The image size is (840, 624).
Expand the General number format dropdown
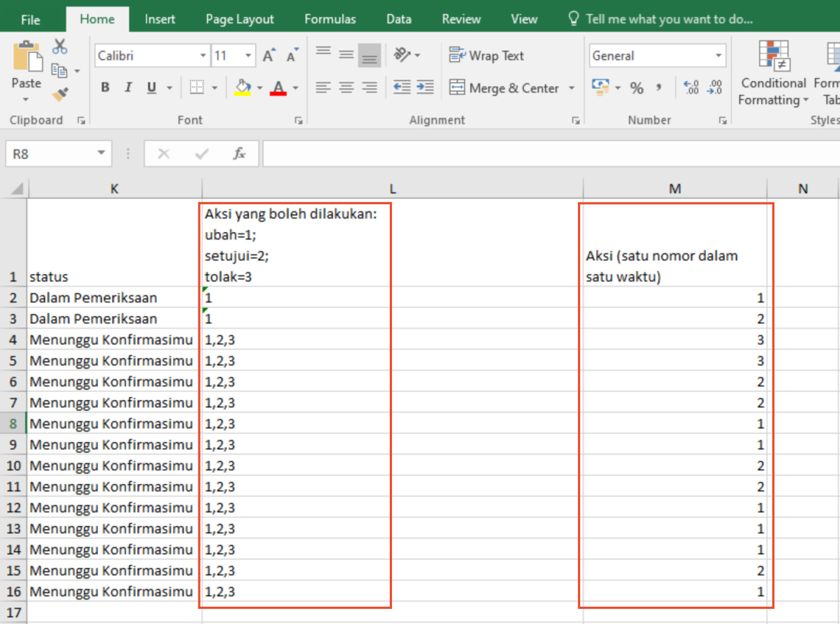pos(718,55)
